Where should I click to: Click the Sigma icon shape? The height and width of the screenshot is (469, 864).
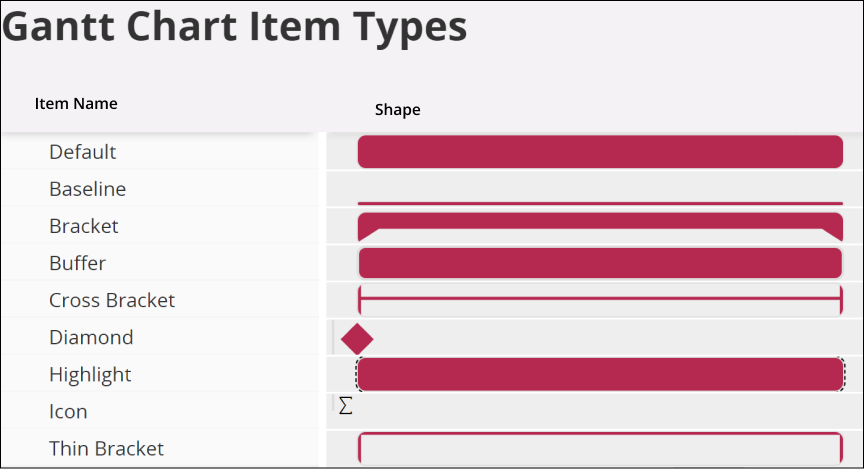point(346,406)
